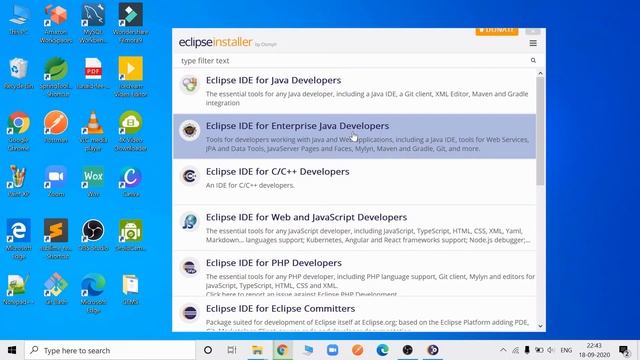Click the PHP Developers package icon
640x360 pixels.
[x=189, y=267]
